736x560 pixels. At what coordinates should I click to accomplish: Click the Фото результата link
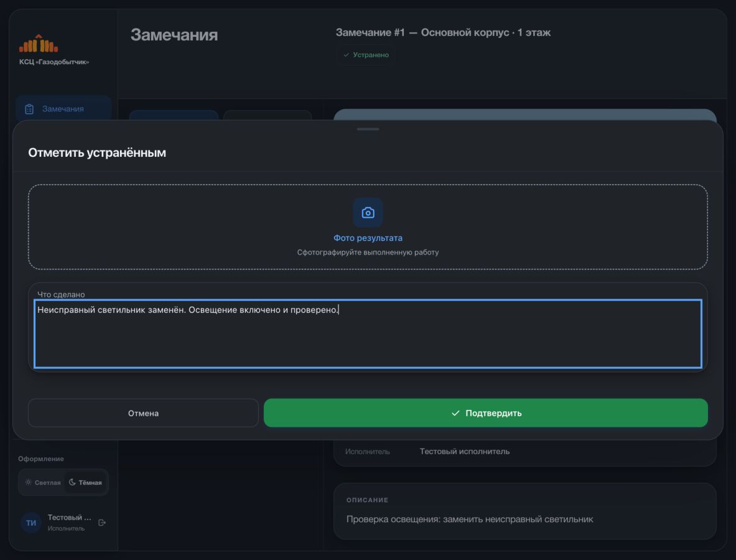[368, 238]
